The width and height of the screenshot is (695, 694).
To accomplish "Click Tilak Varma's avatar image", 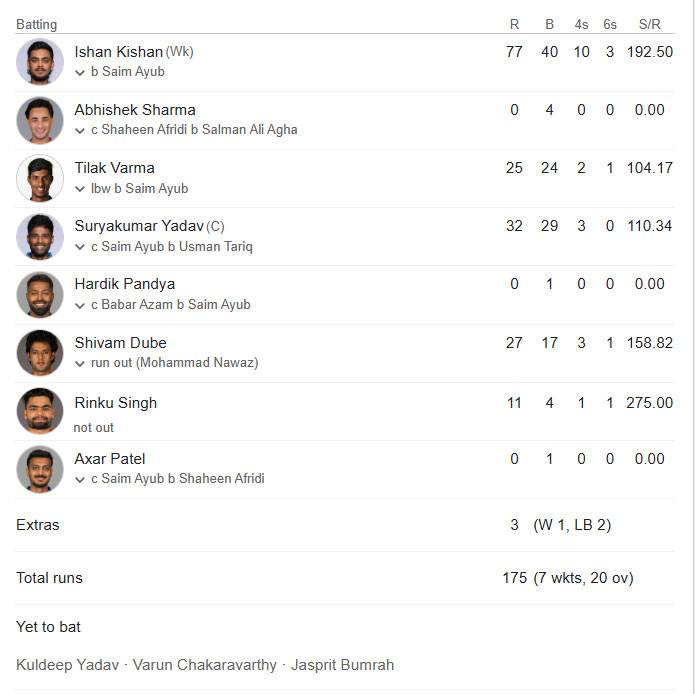I will (x=40, y=178).
